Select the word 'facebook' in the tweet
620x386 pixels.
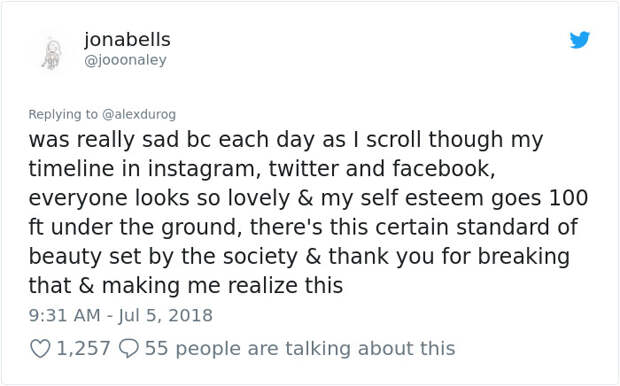(x=442, y=168)
